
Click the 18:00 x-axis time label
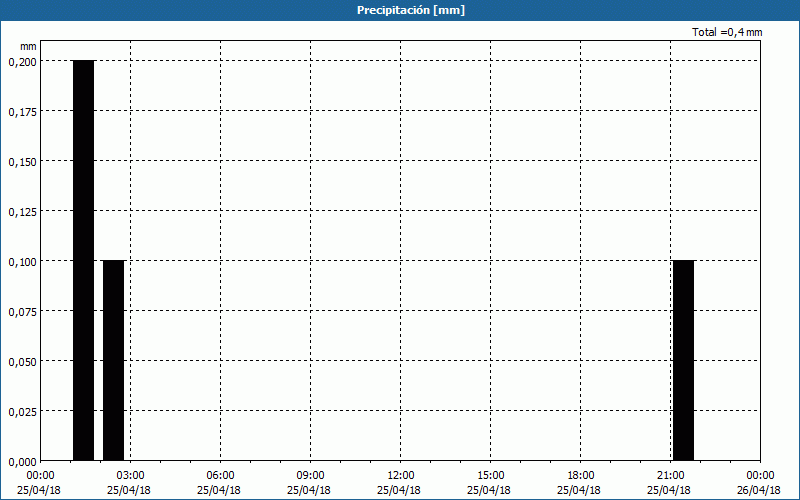tap(581, 476)
